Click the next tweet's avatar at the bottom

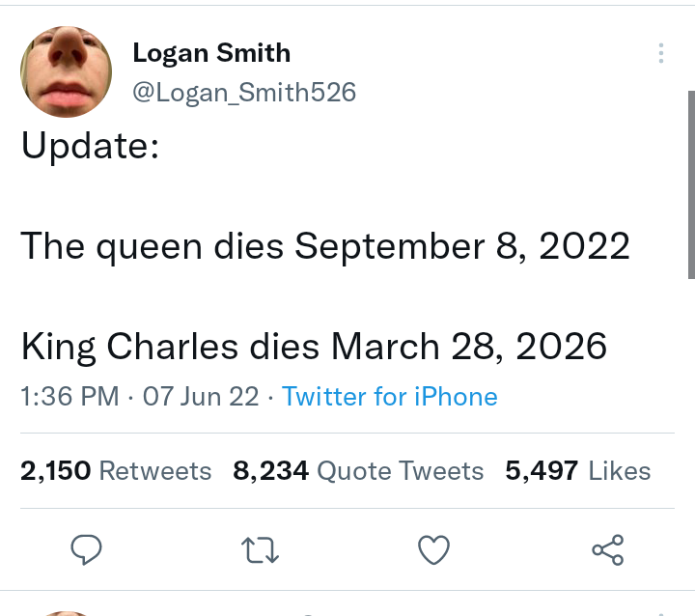[66, 612]
